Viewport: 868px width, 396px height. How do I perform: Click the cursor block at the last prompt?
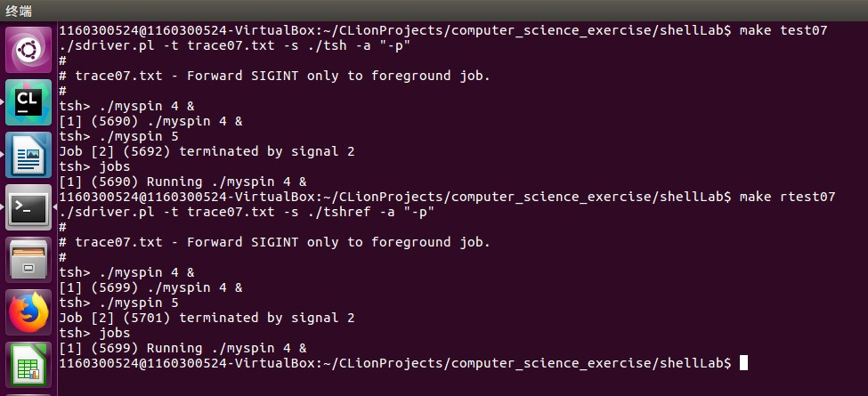(743, 363)
